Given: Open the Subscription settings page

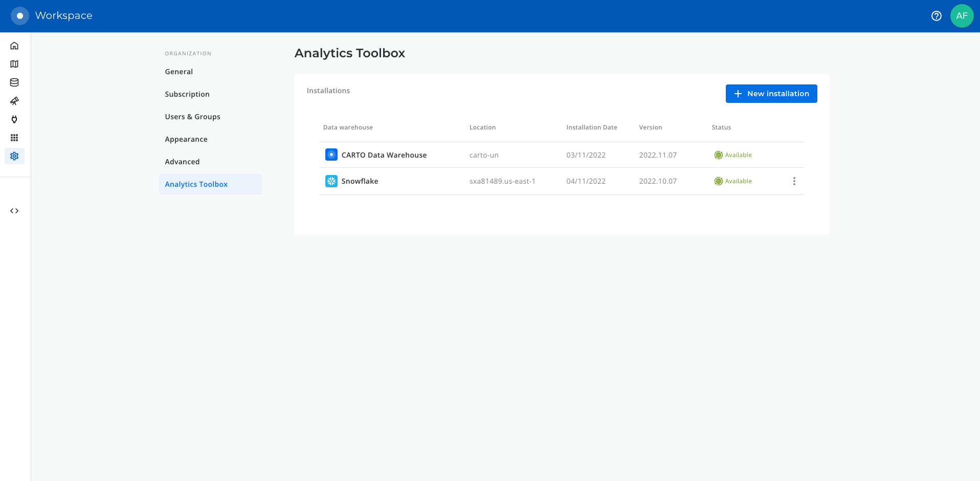Looking at the screenshot, I should (x=187, y=94).
